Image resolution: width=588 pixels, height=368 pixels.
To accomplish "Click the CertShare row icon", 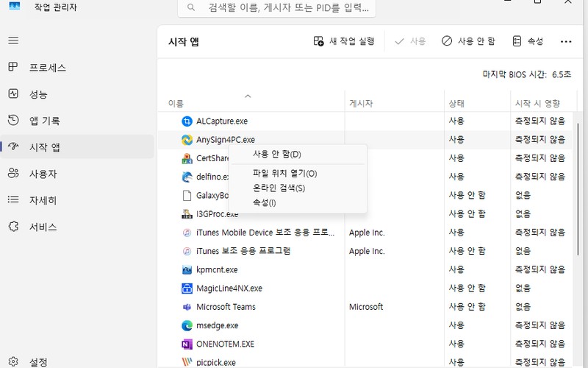I will (x=187, y=158).
